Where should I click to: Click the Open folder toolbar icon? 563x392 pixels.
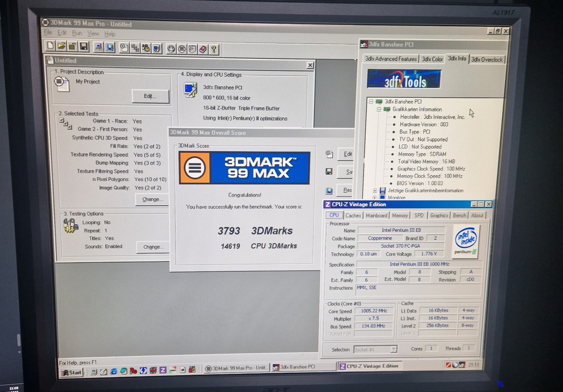click(x=61, y=46)
